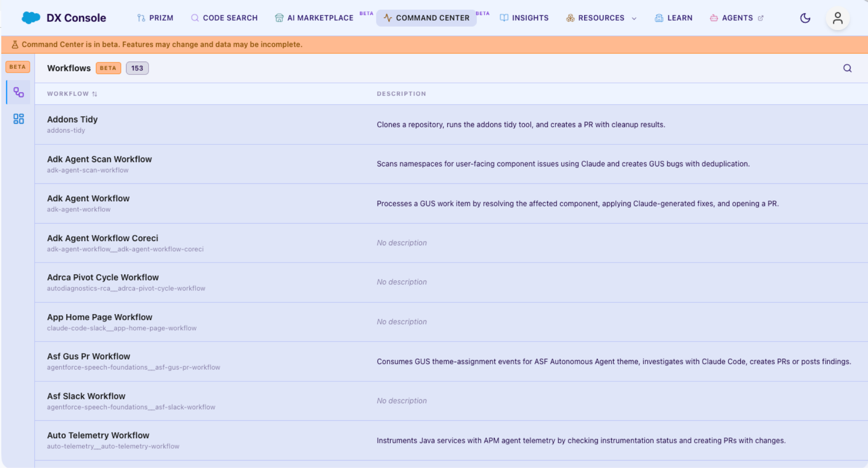Open App Home Page Workflow
This screenshot has width=868, height=468.
(451, 322)
